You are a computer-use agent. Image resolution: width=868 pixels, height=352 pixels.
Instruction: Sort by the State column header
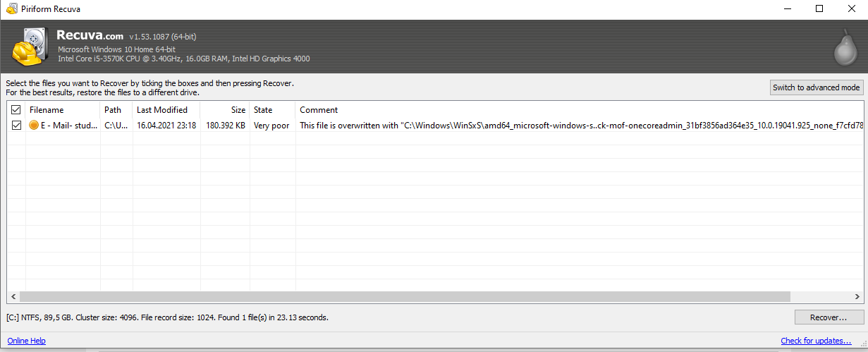point(273,110)
